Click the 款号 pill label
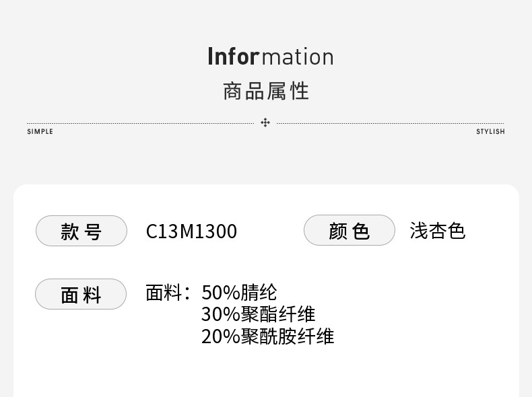Viewport: 532px width, 397px height. click(x=81, y=231)
